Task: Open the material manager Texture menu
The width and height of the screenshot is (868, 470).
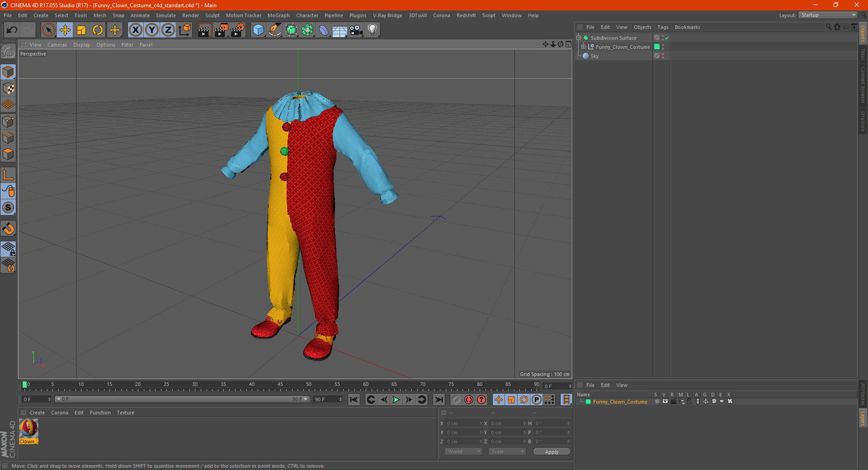Action: 126,413
